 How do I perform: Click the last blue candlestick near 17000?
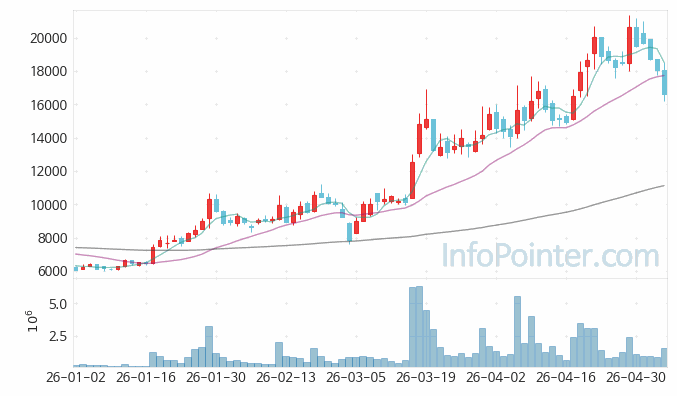(x=664, y=82)
